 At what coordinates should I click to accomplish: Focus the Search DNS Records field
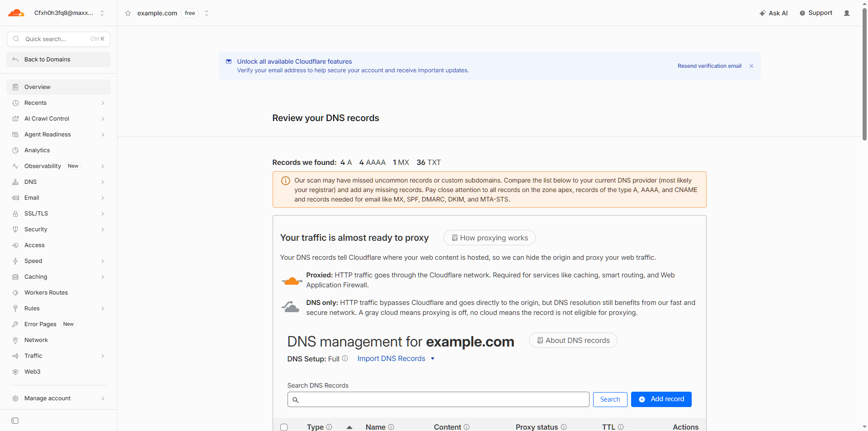tap(438, 399)
